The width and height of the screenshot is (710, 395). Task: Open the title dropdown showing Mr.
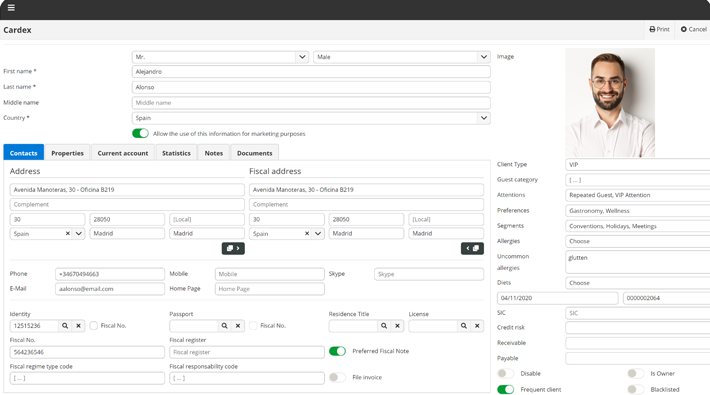coord(220,57)
